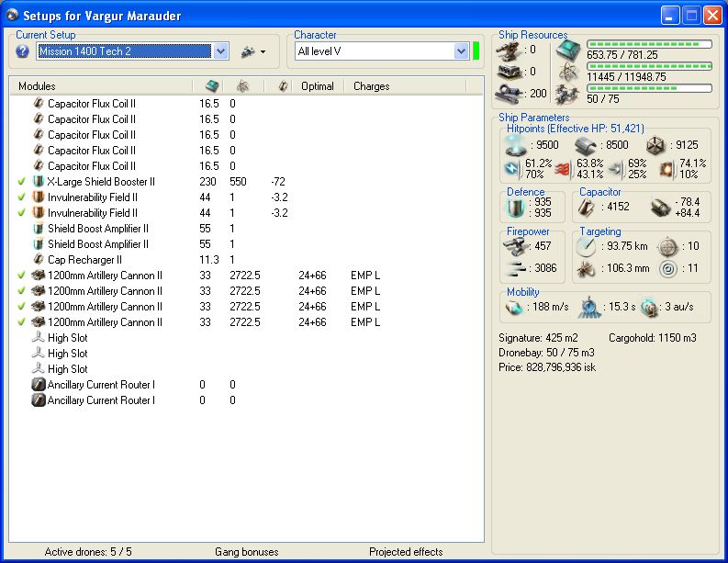
Task: Click the launcher hardpoints icon in Ship Resources
Action: click(510, 72)
